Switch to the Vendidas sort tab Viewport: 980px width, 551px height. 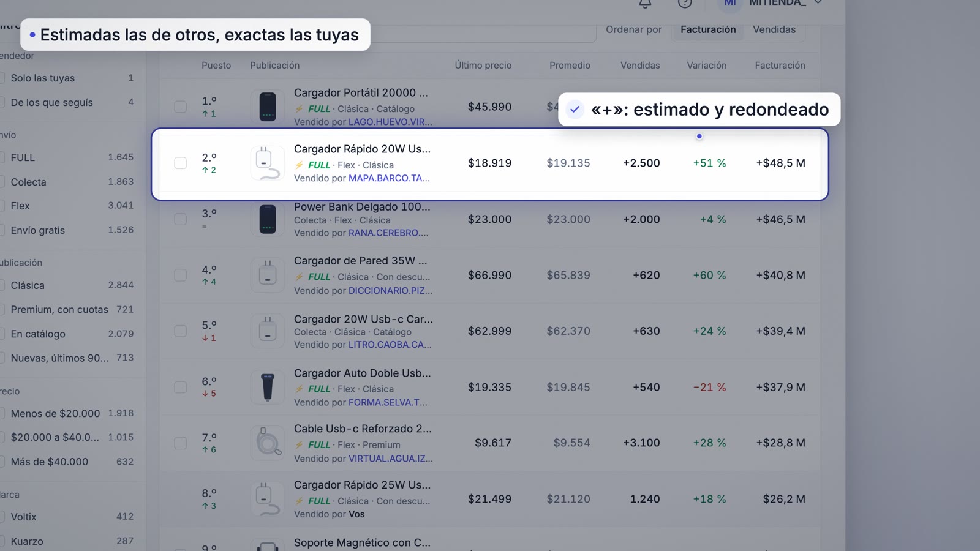(x=774, y=29)
